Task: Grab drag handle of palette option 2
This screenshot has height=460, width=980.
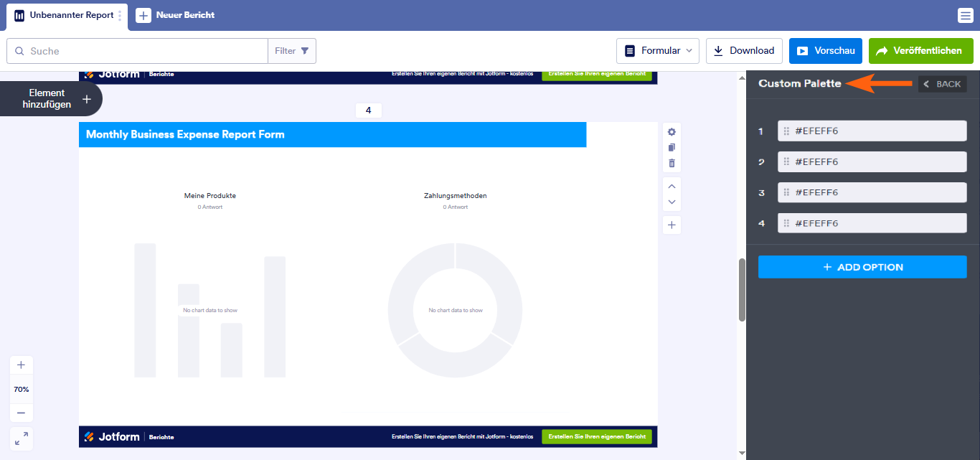Action: tap(787, 162)
